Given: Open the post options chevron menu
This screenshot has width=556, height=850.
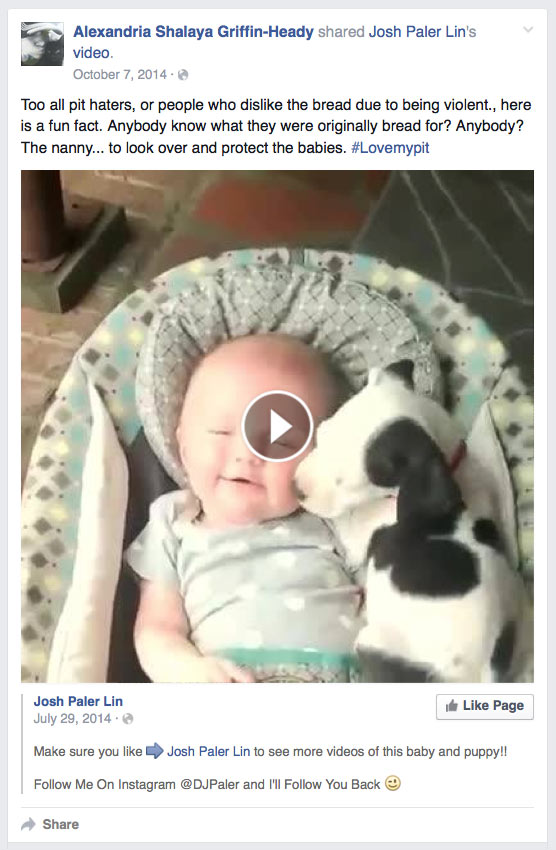Looking at the screenshot, I should [x=528, y=30].
